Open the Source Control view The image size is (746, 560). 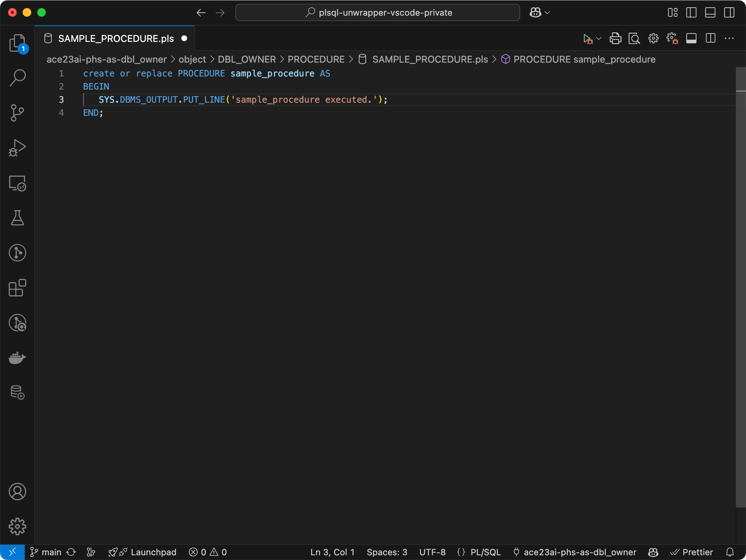click(x=17, y=113)
